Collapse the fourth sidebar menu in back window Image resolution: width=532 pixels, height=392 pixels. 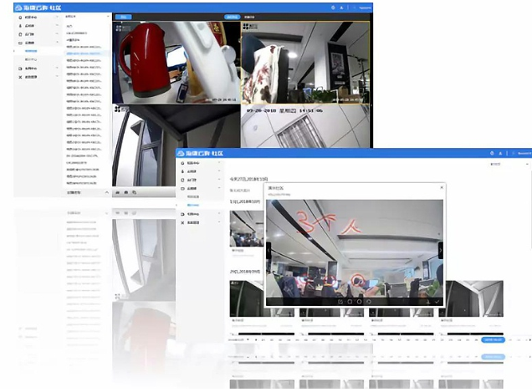[x=57, y=43]
